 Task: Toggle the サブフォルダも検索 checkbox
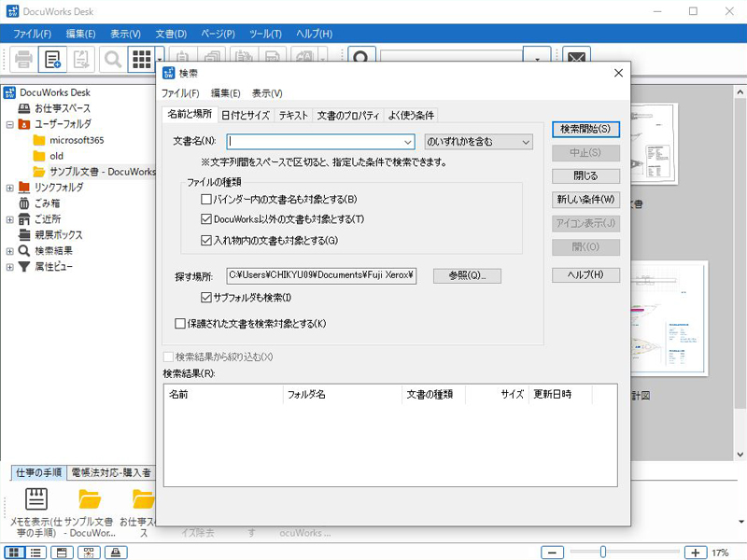click(x=206, y=298)
